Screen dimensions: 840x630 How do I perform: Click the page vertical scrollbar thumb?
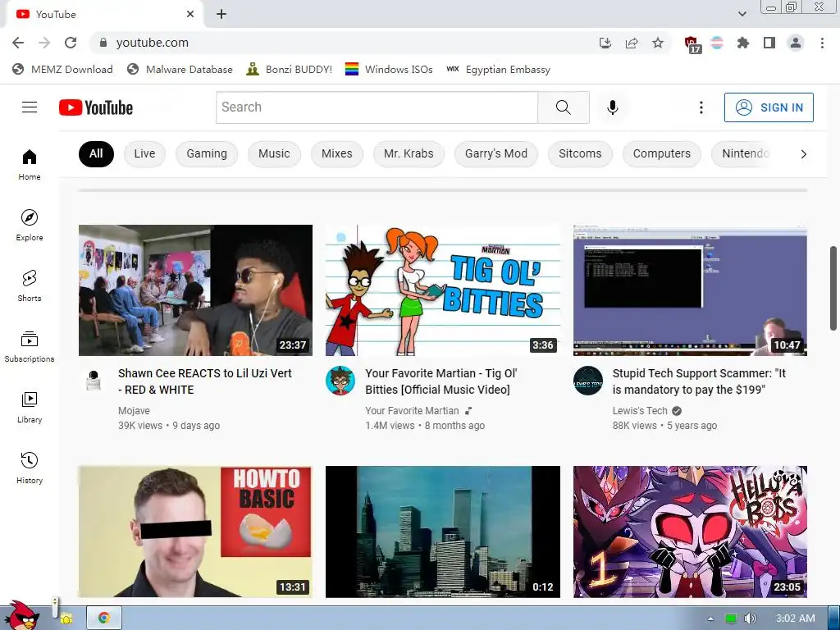(833, 288)
